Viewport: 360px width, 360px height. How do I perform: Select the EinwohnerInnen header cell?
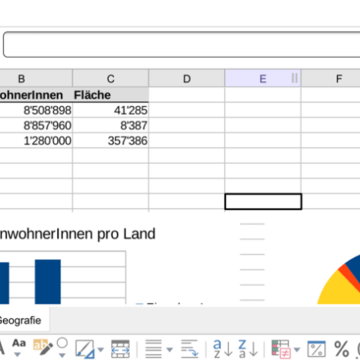pos(36,95)
